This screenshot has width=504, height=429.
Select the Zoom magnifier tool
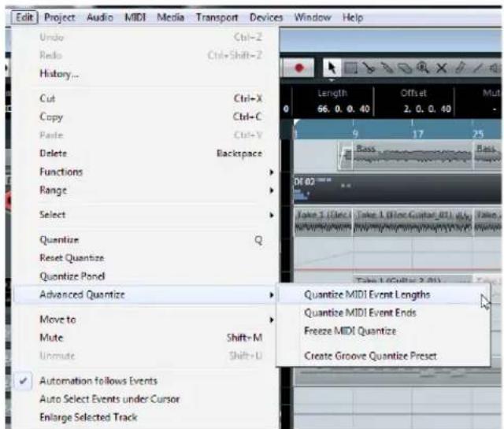[423, 68]
